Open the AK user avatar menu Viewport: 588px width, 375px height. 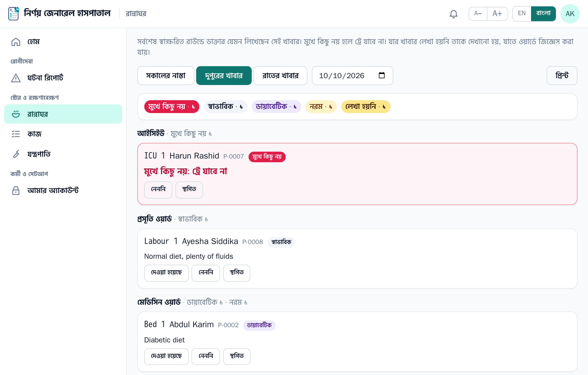pyautogui.click(x=570, y=14)
